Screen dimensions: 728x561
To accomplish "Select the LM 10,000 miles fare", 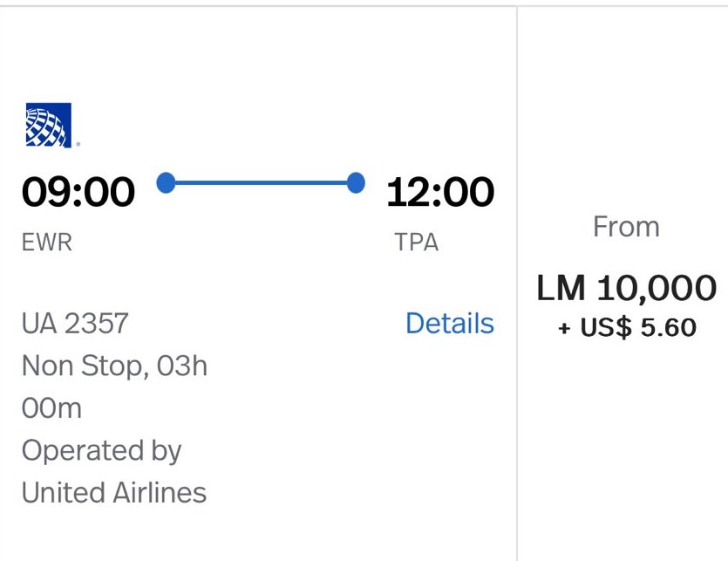I will pos(626,288).
